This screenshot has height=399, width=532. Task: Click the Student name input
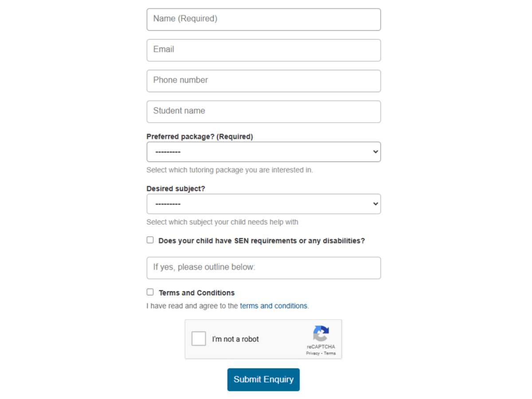(263, 111)
